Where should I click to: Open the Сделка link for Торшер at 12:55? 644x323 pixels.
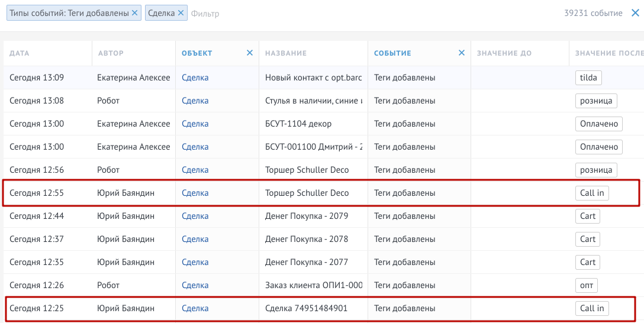coord(195,193)
